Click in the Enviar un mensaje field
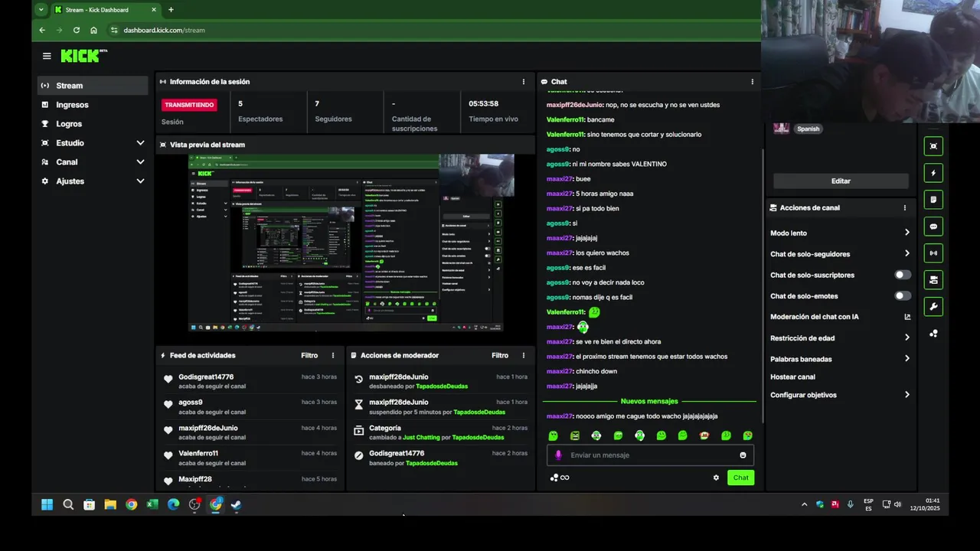Viewport: 980px width, 551px height. (x=650, y=455)
